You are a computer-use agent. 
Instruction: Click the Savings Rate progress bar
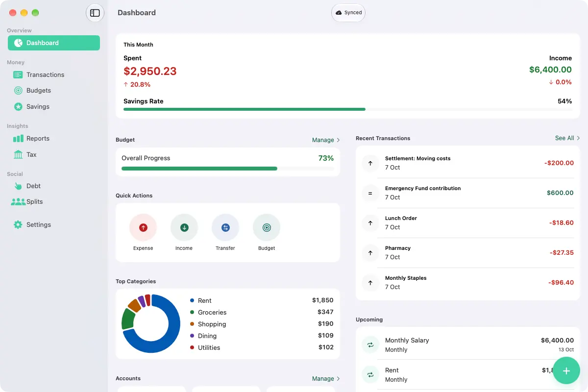pyautogui.click(x=348, y=109)
